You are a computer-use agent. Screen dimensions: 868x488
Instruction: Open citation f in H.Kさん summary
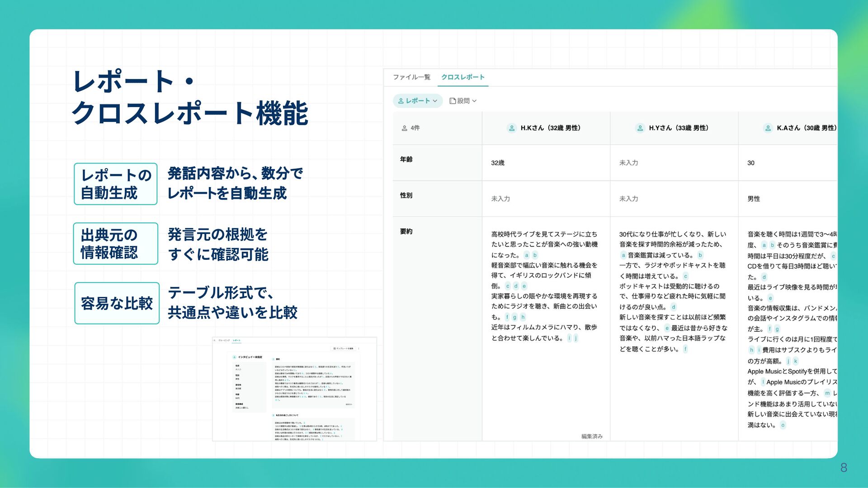click(507, 317)
